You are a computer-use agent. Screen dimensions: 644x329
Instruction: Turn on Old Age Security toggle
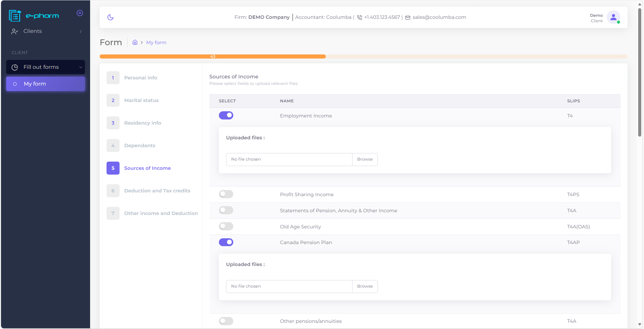click(226, 226)
